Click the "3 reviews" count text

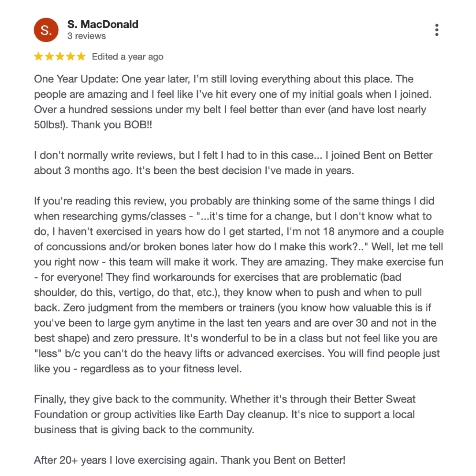pos(86,36)
